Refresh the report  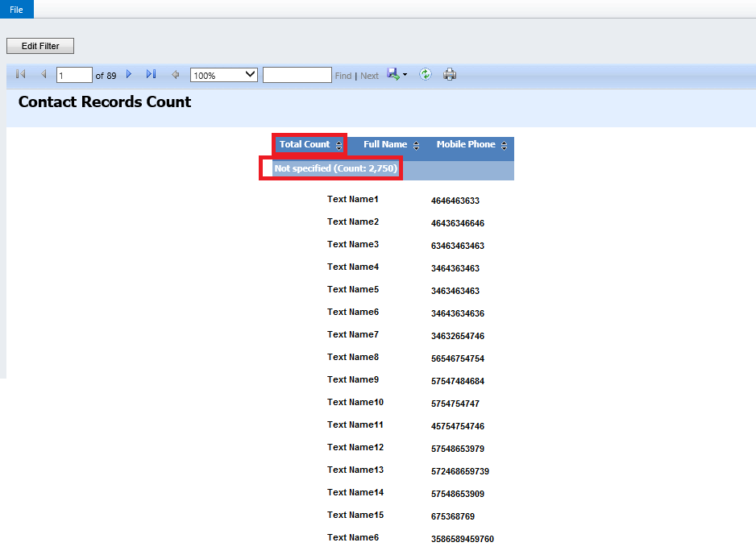[x=426, y=74]
